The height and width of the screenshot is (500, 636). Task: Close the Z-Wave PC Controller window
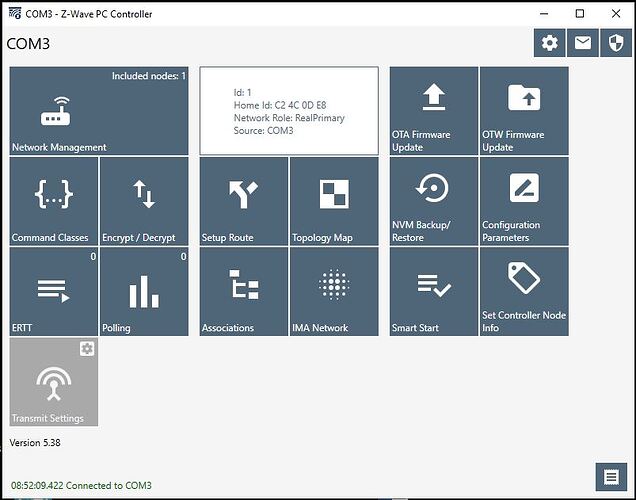[x=616, y=14]
